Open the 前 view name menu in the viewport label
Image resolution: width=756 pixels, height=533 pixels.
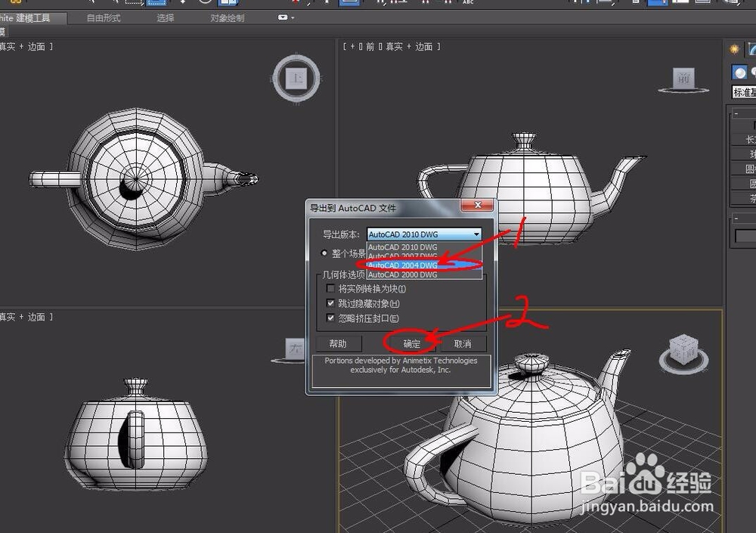pyautogui.click(x=370, y=47)
